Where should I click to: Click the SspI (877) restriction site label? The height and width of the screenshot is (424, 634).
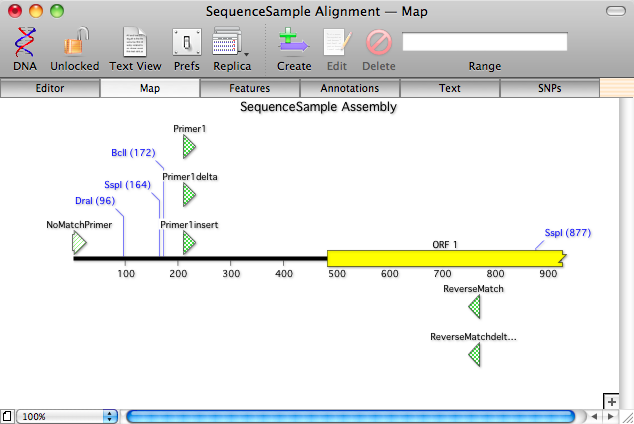click(567, 233)
